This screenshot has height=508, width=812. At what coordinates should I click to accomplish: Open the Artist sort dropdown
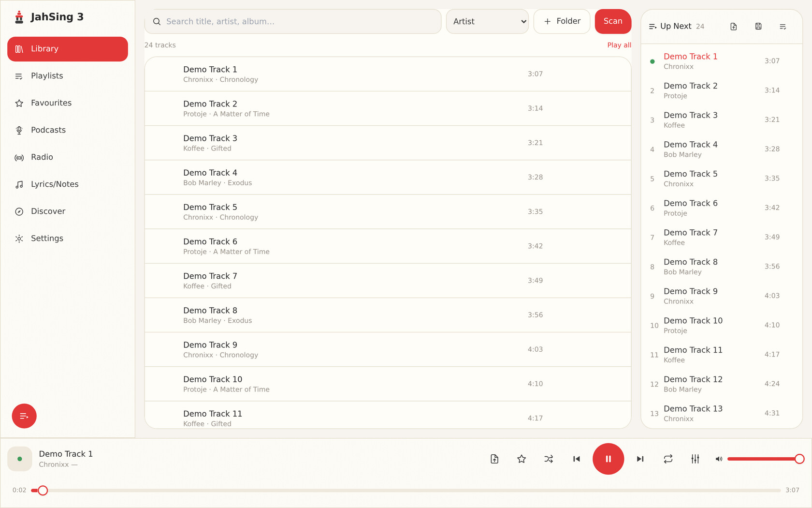pos(487,21)
